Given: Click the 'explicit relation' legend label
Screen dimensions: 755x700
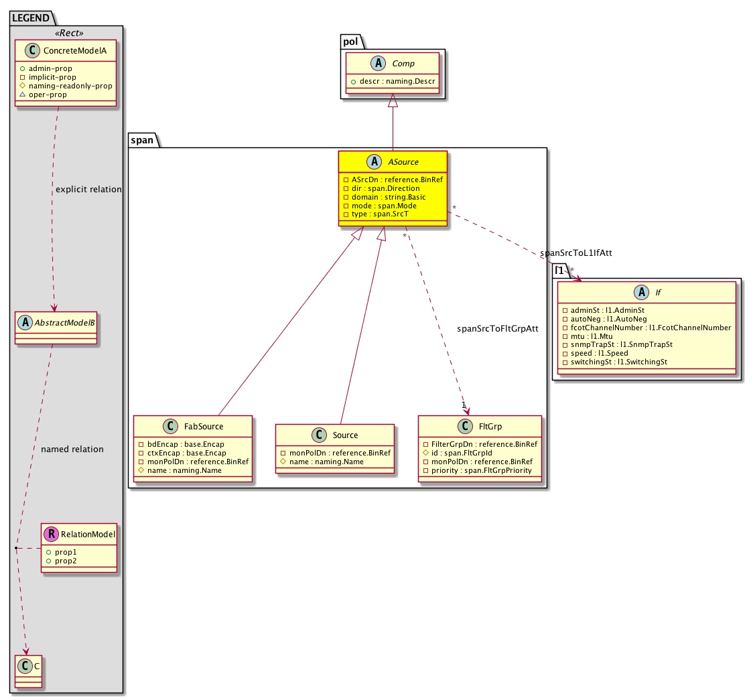Looking at the screenshot, I should [x=88, y=190].
